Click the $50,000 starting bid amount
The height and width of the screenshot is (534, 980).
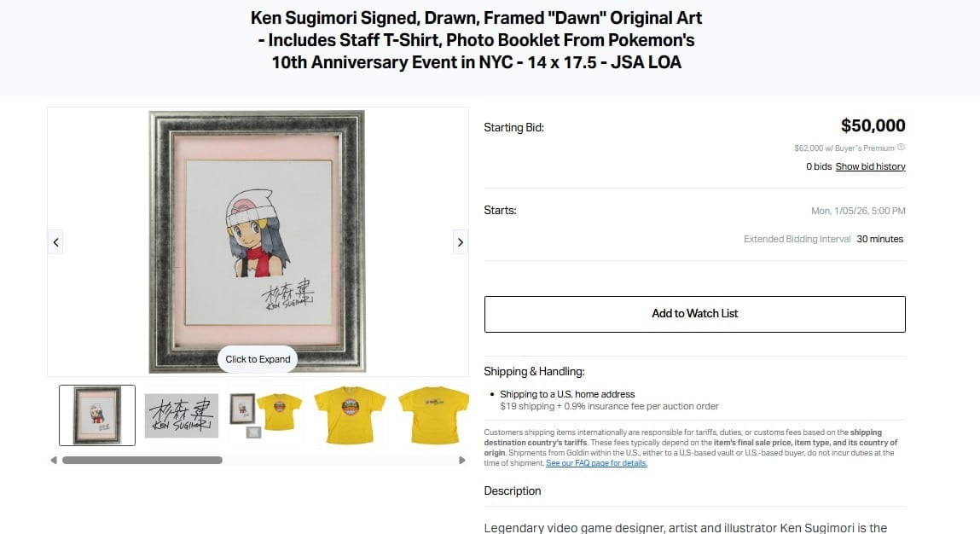click(873, 125)
